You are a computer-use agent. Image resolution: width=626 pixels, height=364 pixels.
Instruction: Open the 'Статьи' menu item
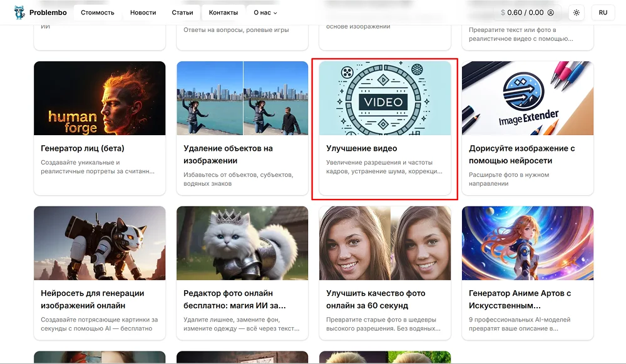tap(182, 13)
